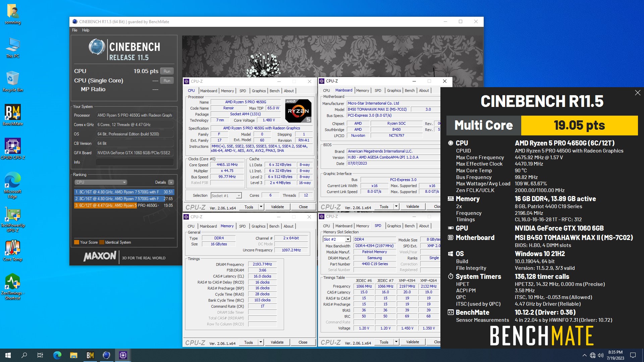Image resolution: width=644 pixels, height=362 pixels.
Task: Switch to Cinebench taskbar button
Action: click(106, 355)
